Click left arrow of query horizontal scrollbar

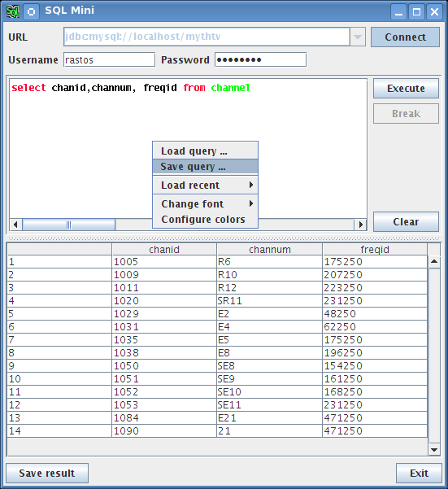point(15,225)
